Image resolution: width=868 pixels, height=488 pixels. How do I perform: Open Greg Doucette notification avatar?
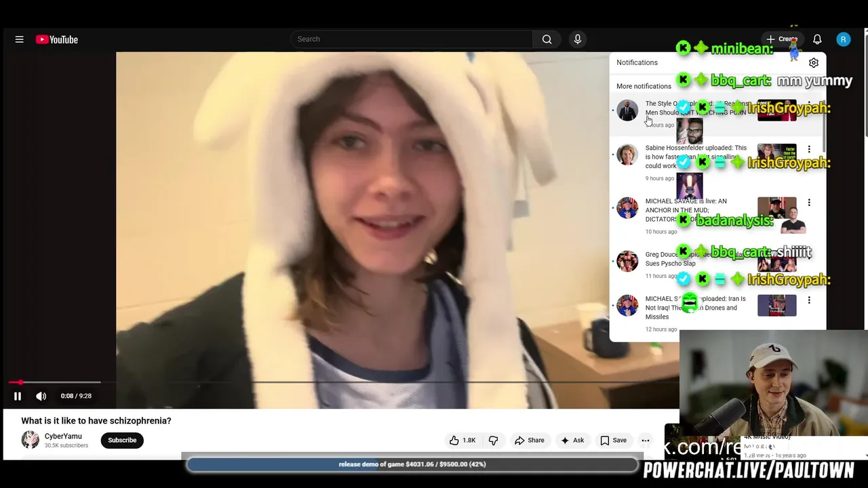627,260
